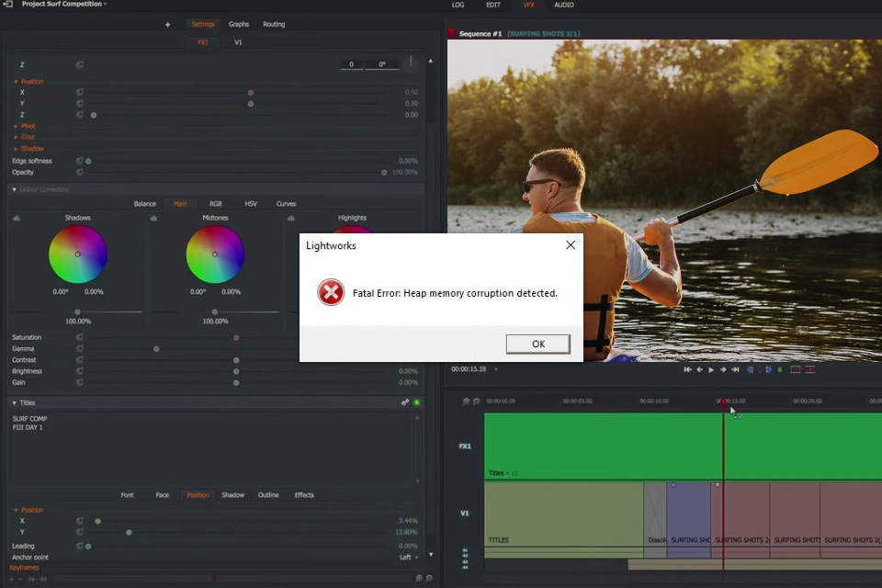The image size is (882, 588).
Task: Click the Titles Position X slider handle
Action: 98,521
